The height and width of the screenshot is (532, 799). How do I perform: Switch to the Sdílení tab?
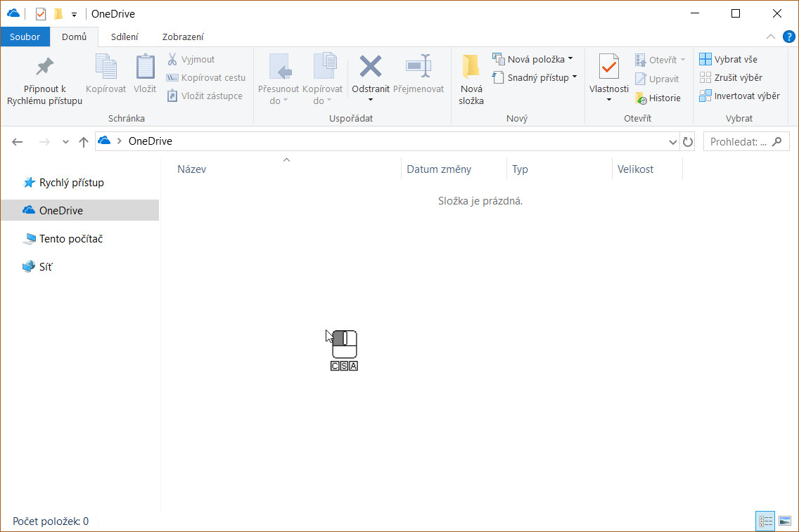(x=125, y=37)
